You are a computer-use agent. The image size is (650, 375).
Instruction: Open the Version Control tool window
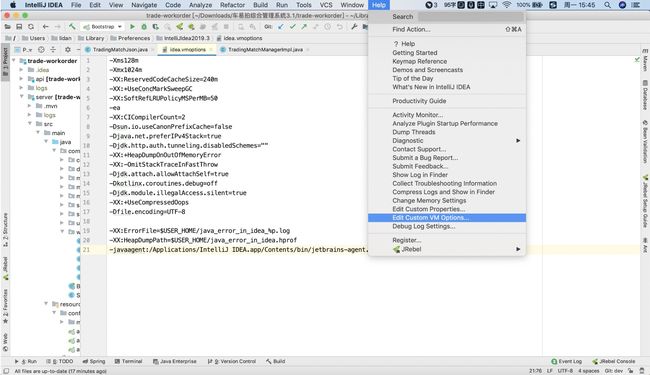(232, 361)
